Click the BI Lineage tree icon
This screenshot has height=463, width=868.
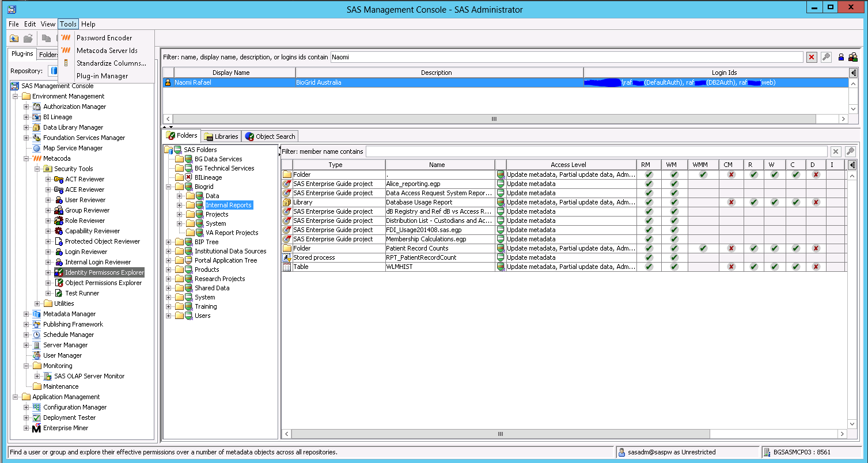coord(36,117)
